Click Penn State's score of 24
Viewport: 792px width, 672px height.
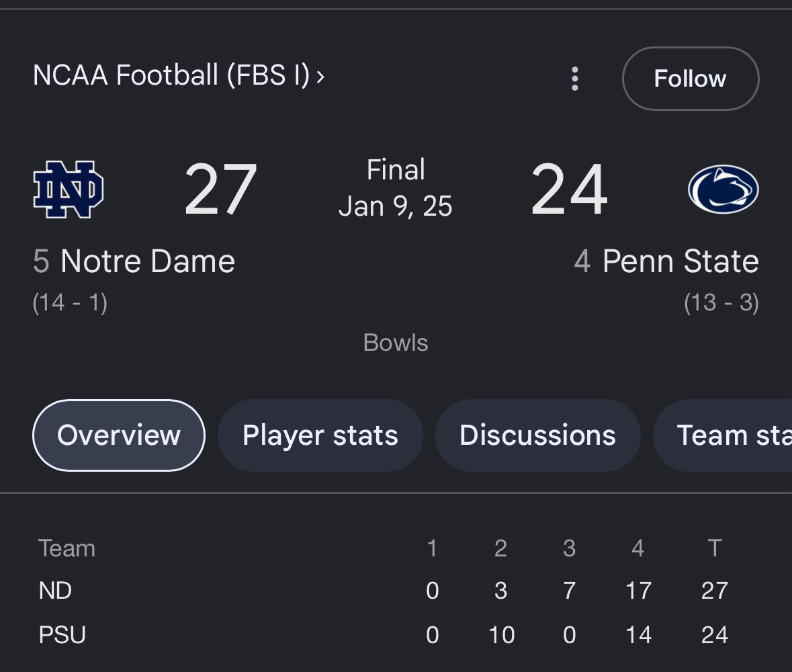[x=569, y=190]
